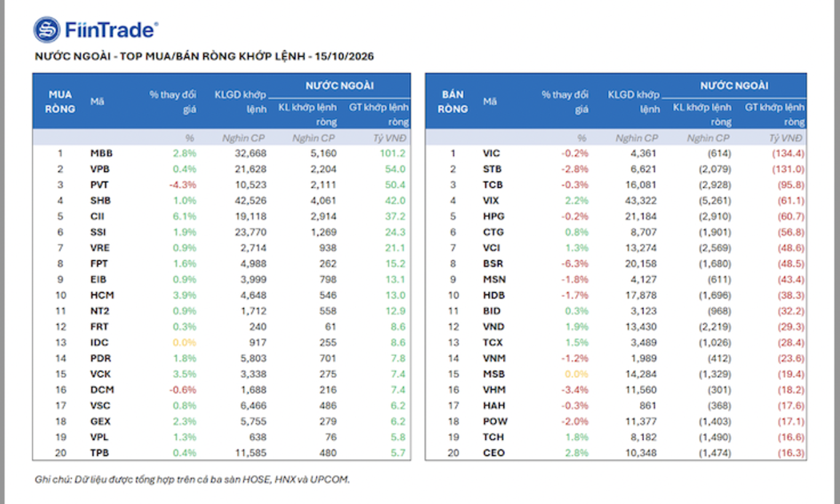Choose the HPG ticker code
This screenshot has height=504, width=840.
pos(494,216)
